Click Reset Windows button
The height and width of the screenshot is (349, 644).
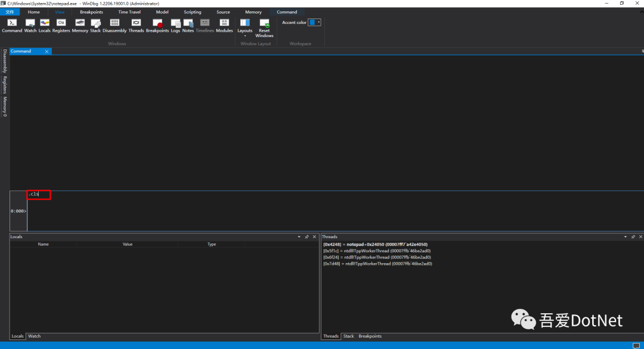click(264, 28)
